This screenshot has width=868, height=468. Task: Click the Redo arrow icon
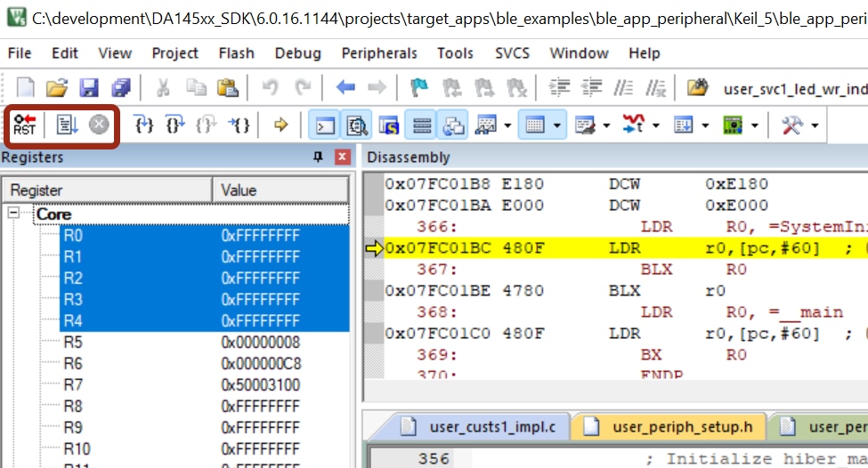(303, 87)
